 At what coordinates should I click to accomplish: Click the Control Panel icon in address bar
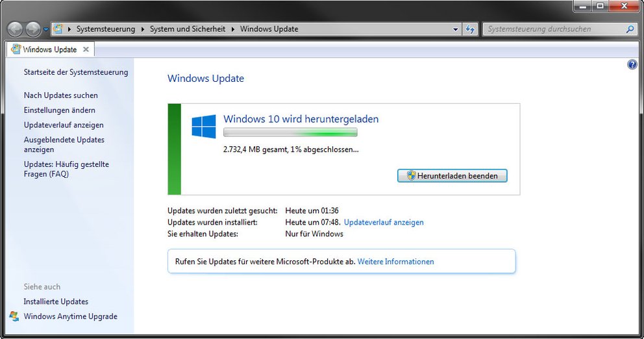58,29
